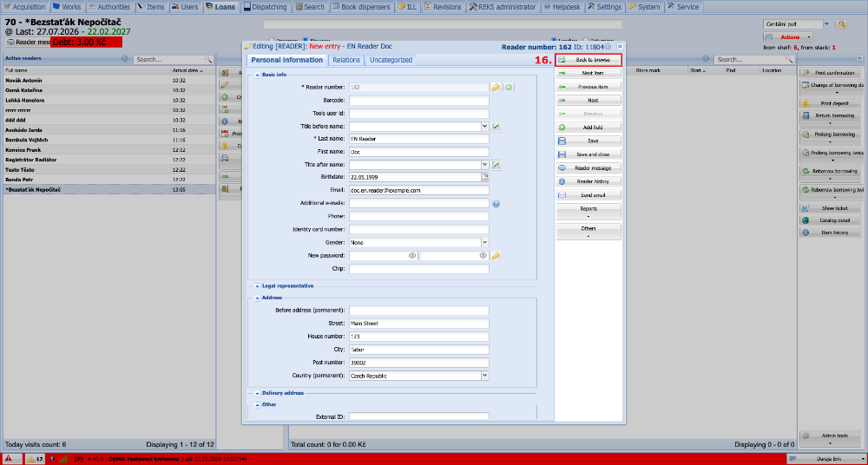The image size is (868, 465).
Task: Open the Dunaja Erik user menu
Action: [825, 459]
